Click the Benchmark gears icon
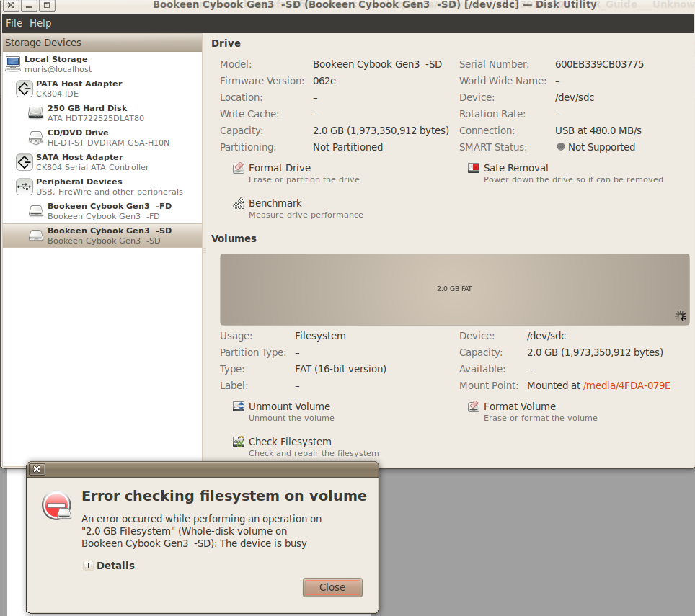Image resolution: width=695 pixels, height=616 pixels. pyautogui.click(x=239, y=203)
